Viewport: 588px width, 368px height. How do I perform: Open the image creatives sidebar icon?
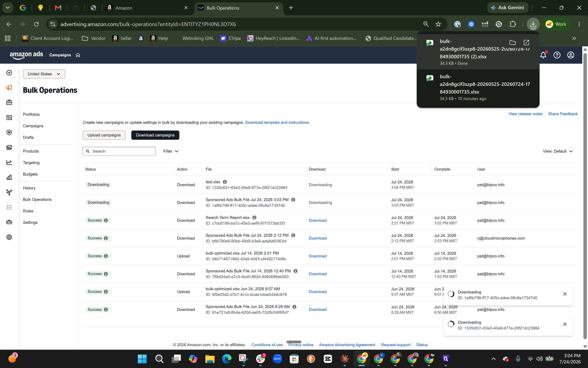(x=9, y=148)
